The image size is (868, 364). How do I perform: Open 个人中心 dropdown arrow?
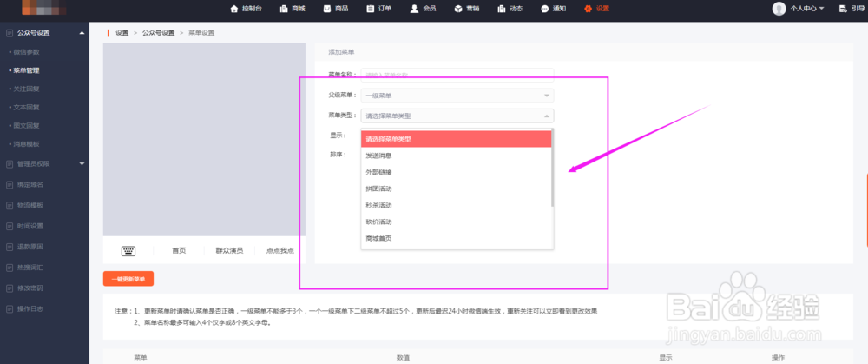pyautogui.click(x=821, y=9)
